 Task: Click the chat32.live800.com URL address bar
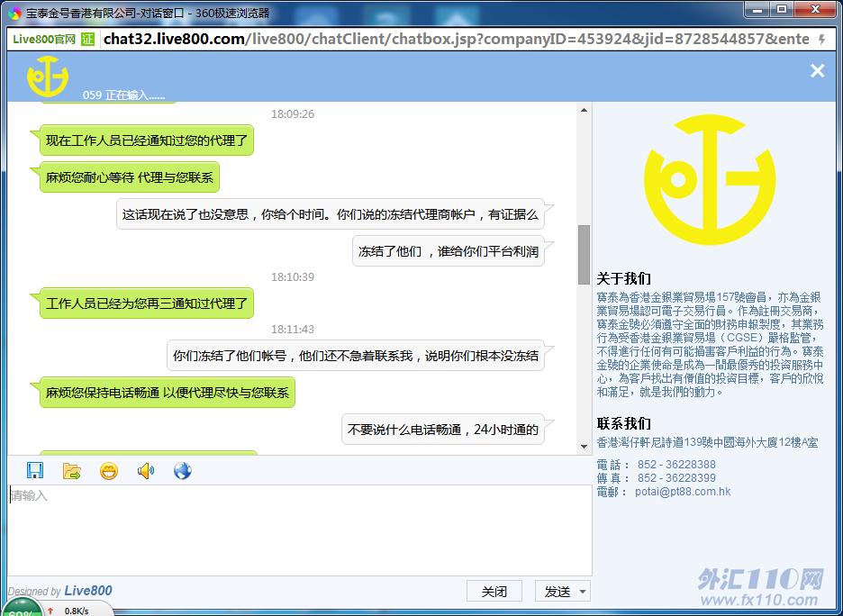[x=456, y=39]
